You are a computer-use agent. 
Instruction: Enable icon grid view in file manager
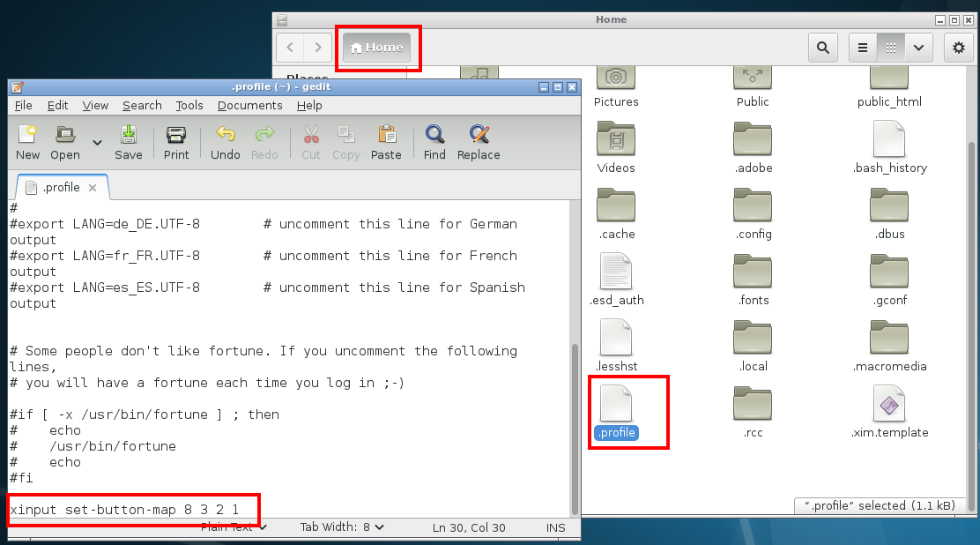click(x=890, y=48)
